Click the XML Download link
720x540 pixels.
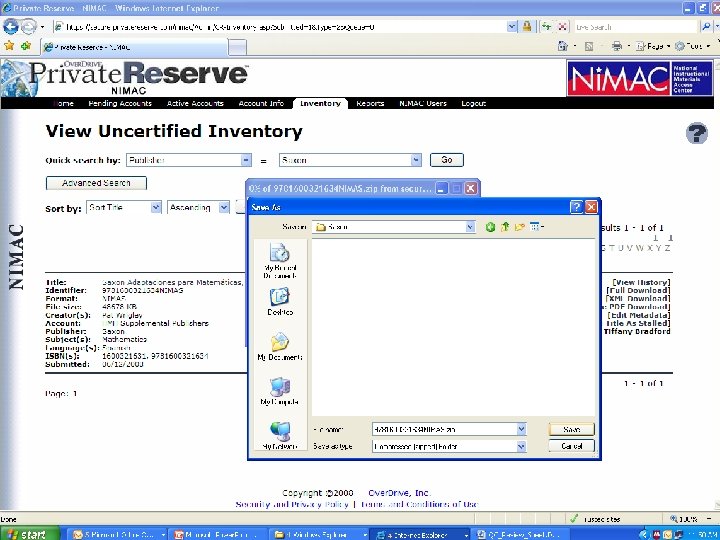tap(638, 299)
